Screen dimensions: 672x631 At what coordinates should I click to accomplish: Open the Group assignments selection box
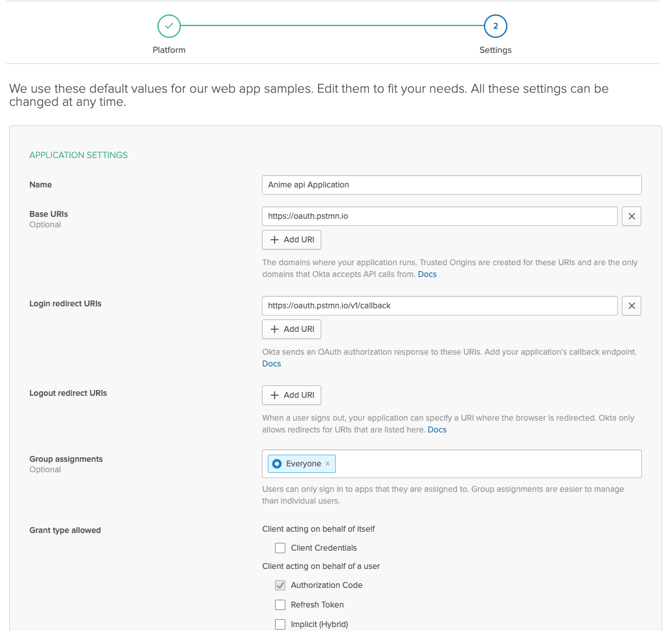tap(487, 464)
